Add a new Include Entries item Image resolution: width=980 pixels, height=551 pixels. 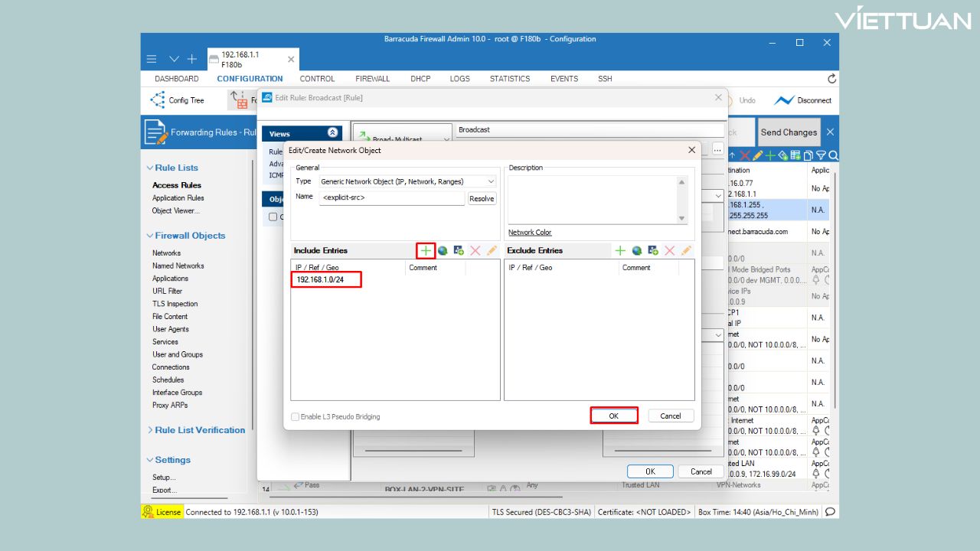click(426, 250)
